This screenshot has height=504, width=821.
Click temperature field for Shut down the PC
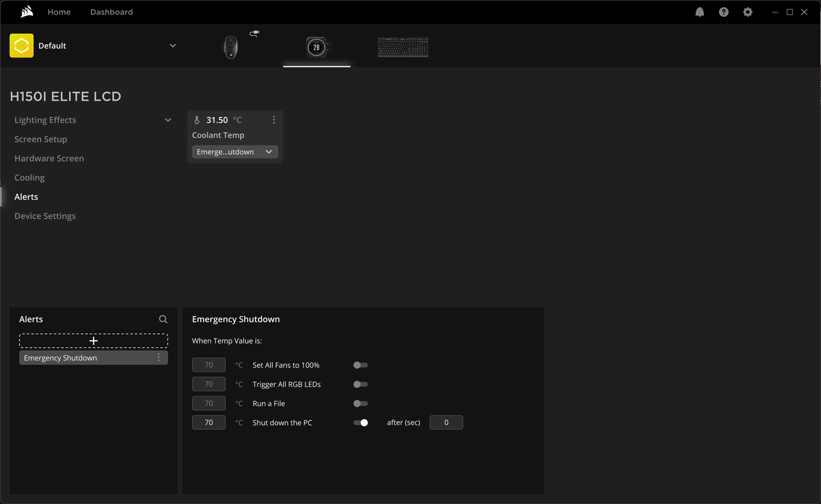click(x=209, y=423)
